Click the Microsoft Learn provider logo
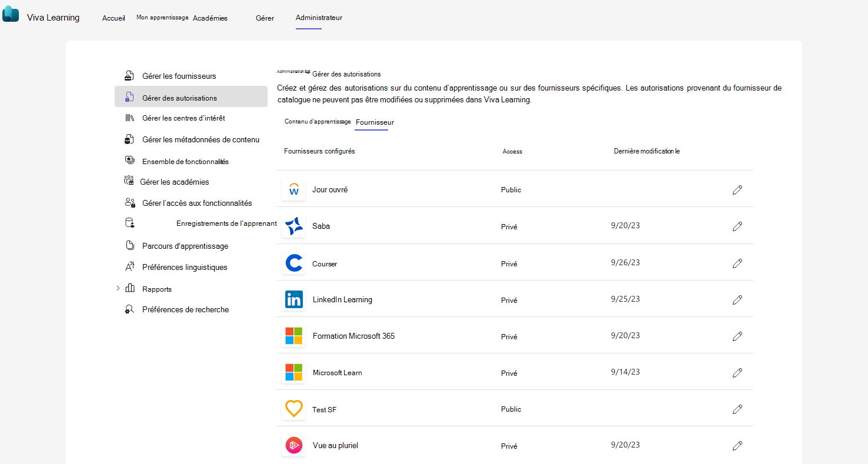 click(x=293, y=372)
